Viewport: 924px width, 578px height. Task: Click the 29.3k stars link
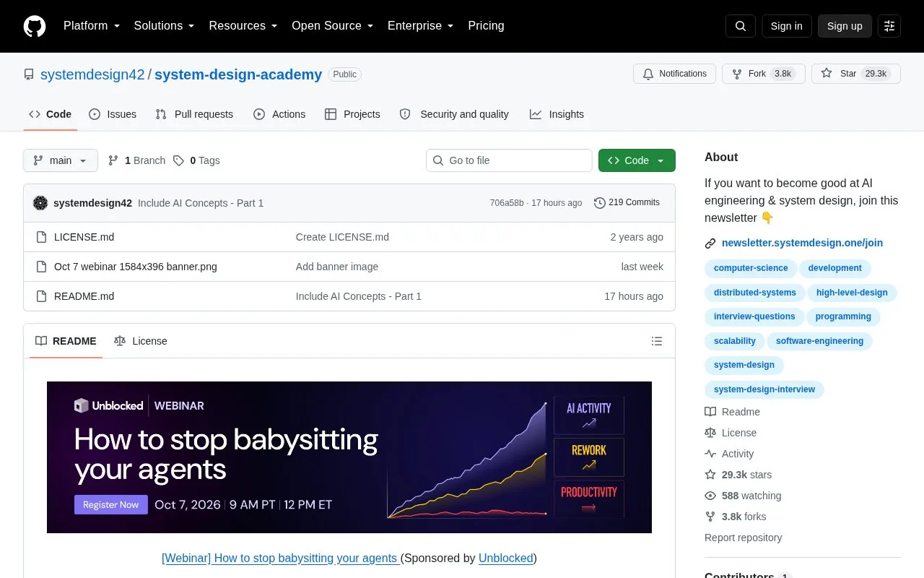738,475
